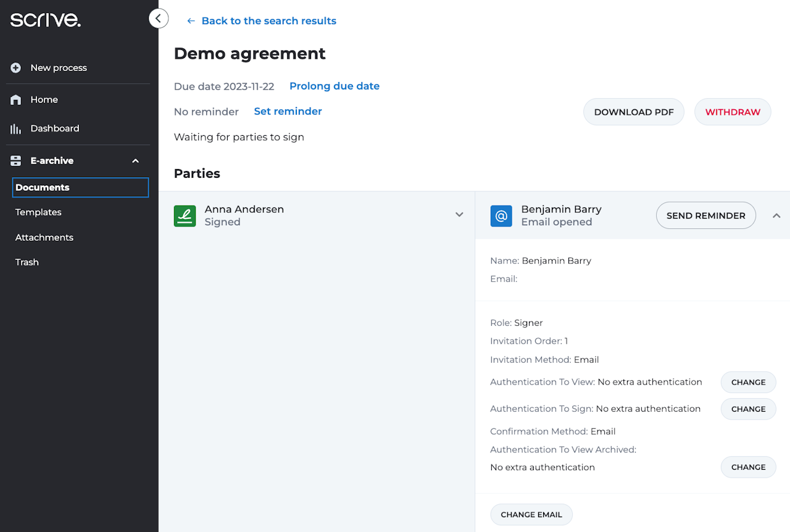Collapse Benjamin Barry's party details
This screenshot has width=790, height=532.
tap(776, 215)
